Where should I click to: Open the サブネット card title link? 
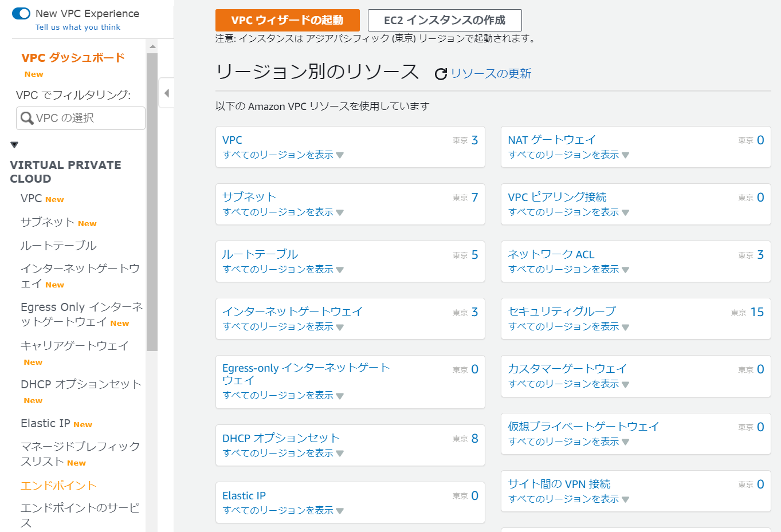(x=249, y=197)
